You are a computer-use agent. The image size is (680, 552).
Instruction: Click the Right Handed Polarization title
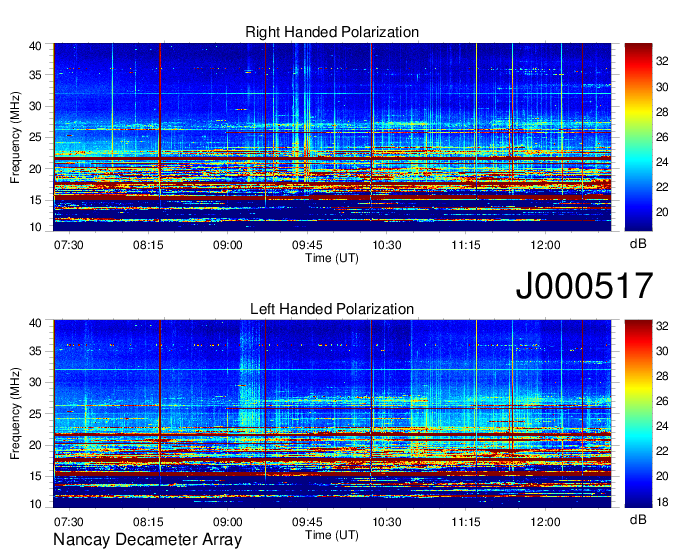click(332, 32)
